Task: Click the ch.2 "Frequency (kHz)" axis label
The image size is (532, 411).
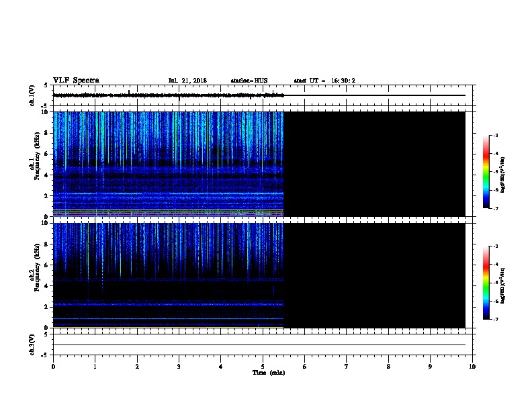Action: [37, 267]
